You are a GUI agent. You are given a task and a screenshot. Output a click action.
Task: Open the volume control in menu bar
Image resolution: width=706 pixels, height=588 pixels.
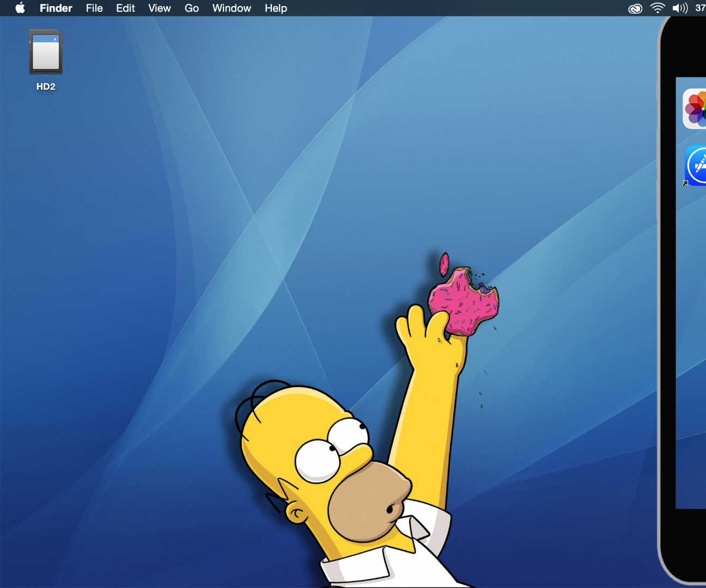pyautogui.click(x=680, y=8)
